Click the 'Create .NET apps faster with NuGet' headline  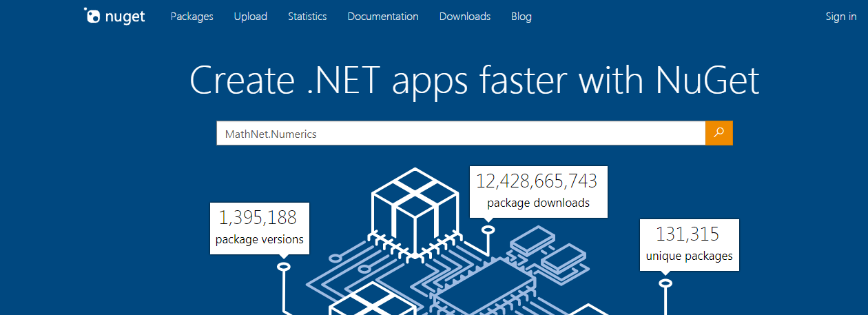point(474,81)
